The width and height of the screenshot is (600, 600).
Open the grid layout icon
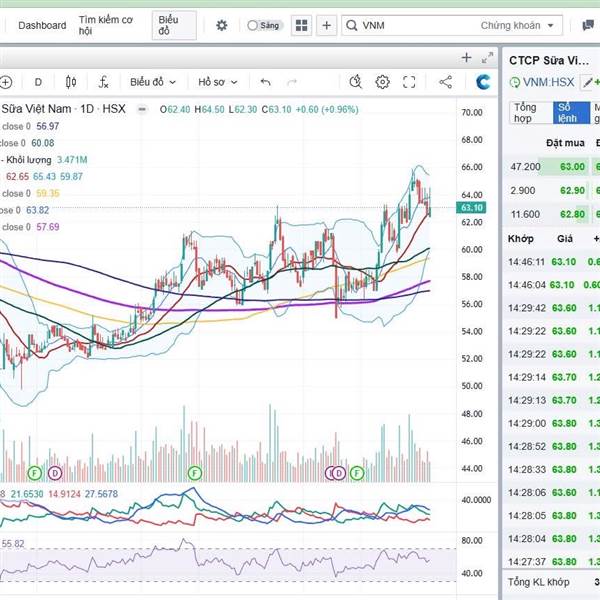click(x=302, y=26)
